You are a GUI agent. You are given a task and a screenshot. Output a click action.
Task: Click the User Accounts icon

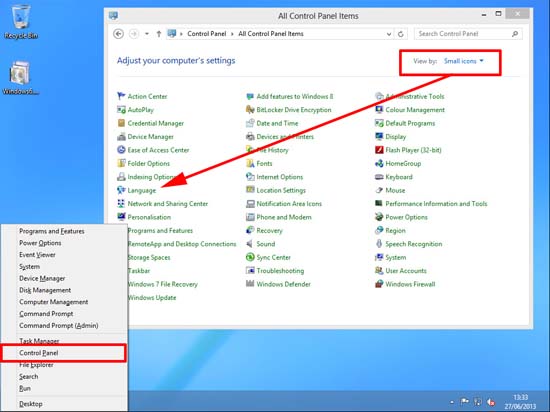pyautogui.click(x=379, y=270)
